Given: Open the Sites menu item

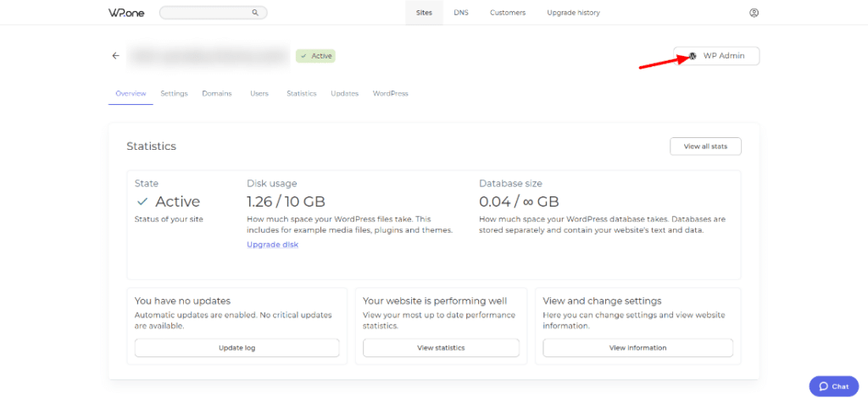Looking at the screenshot, I should tap(424, 13).
